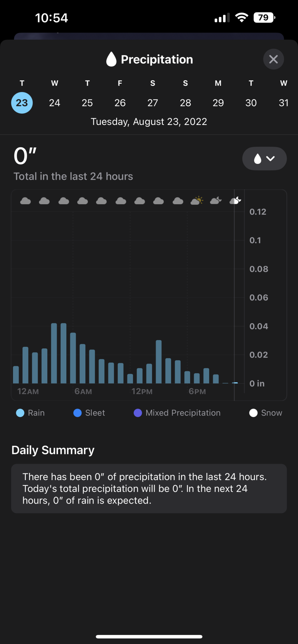Open the droplet chevron metric dropdown
This screenshot has width=298, height=644.
(264, 158)
